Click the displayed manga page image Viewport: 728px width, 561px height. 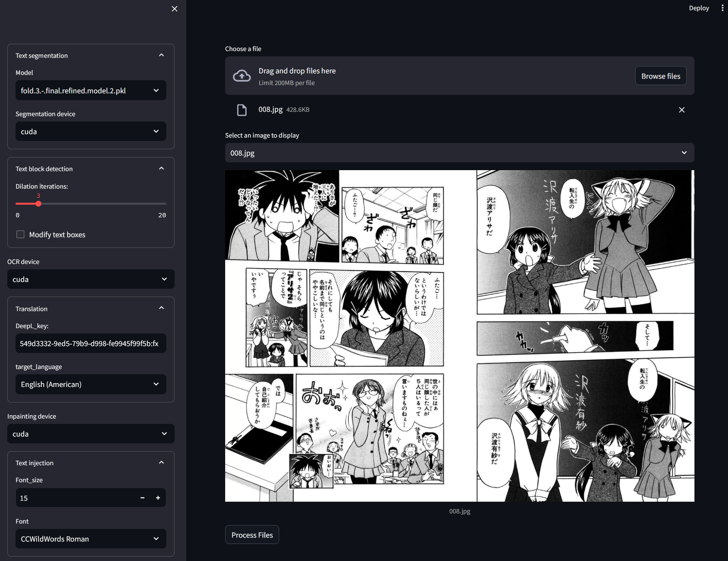tap(460, 336)
